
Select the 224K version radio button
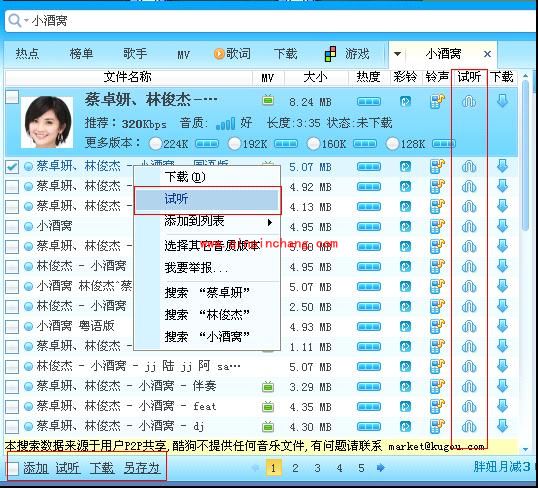click(x=155, y=143)
